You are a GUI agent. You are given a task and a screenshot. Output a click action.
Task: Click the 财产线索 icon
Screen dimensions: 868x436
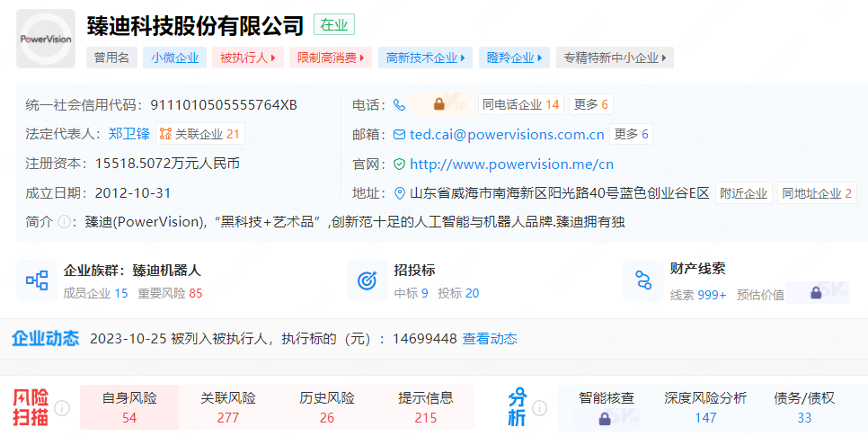click(642, 280)
